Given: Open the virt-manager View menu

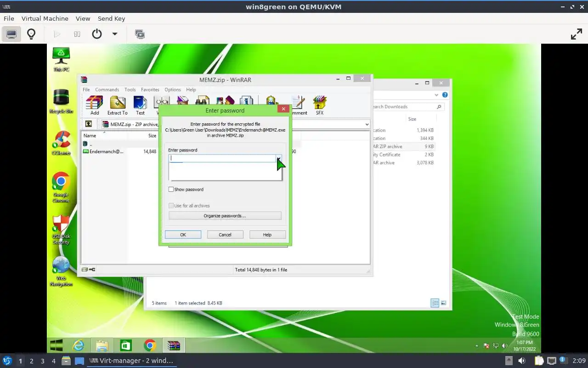Looking at the screenshot, I should coord(83,18).
